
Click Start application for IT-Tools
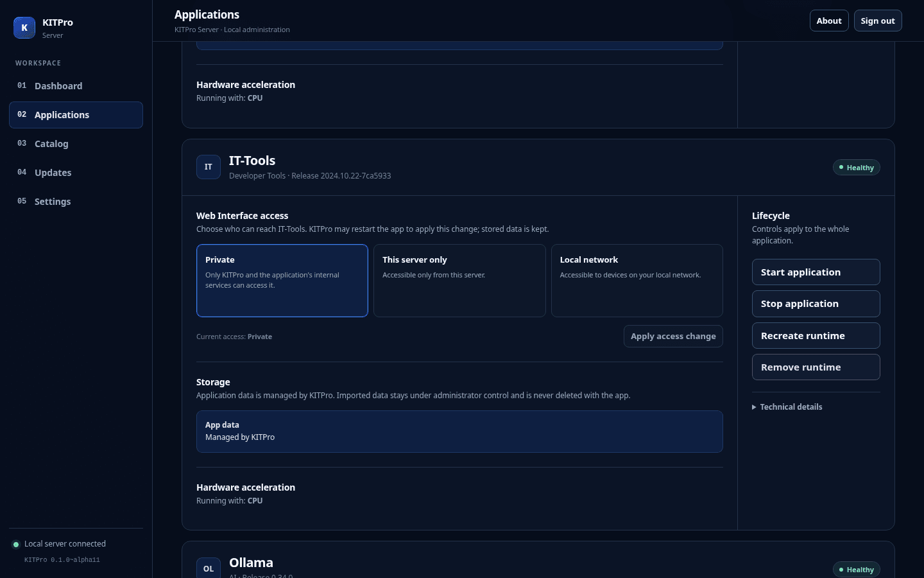tap(816, 272)
